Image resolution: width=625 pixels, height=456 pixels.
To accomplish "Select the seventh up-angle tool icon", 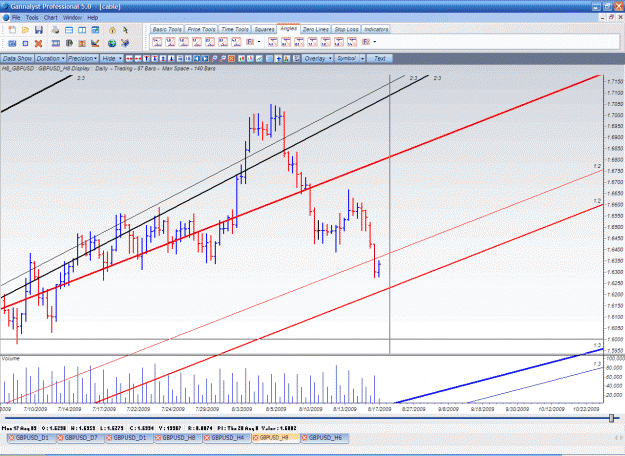I will click(236, 42).
